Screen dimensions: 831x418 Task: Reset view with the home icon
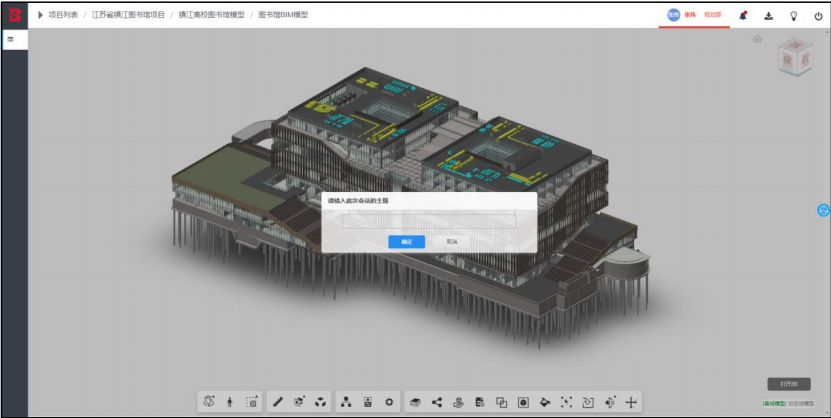(757, 39)
